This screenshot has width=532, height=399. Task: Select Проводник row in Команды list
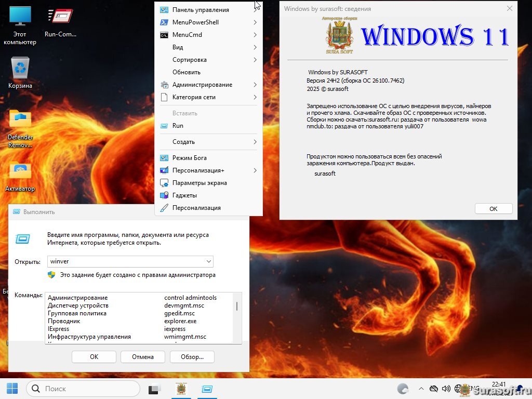(x=139, y=321)
